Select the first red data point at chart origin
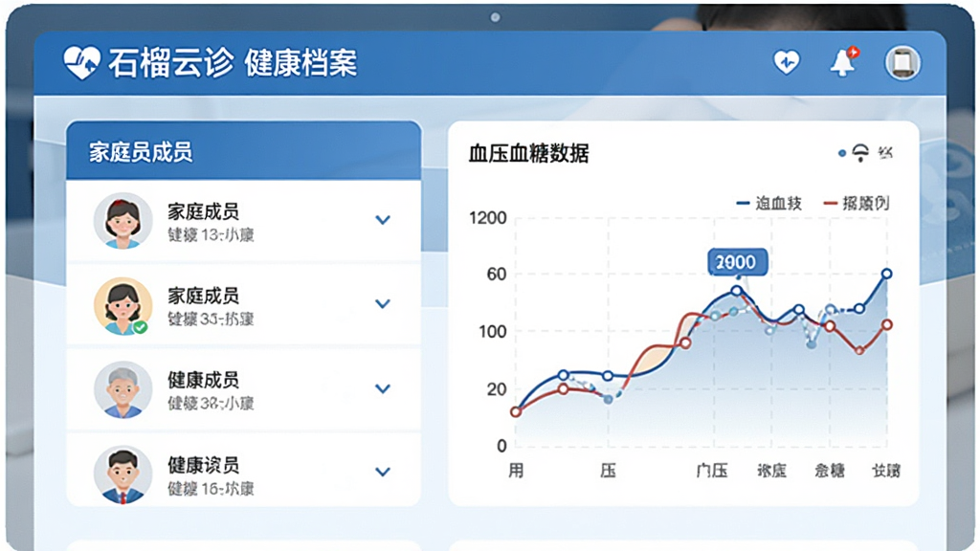This screenshot has width=980, height=551. [x=516, y=411]
